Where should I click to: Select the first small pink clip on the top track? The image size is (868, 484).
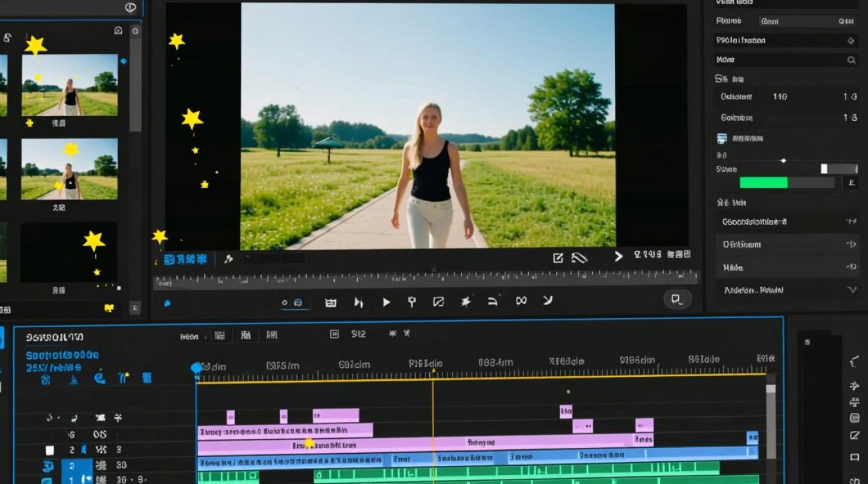[x=231, y=416]
